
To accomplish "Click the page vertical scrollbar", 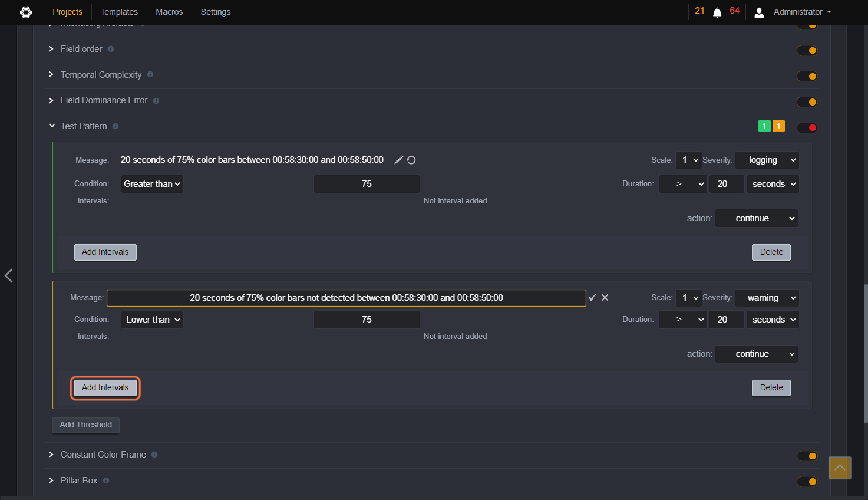I will [x=865, y=354].
